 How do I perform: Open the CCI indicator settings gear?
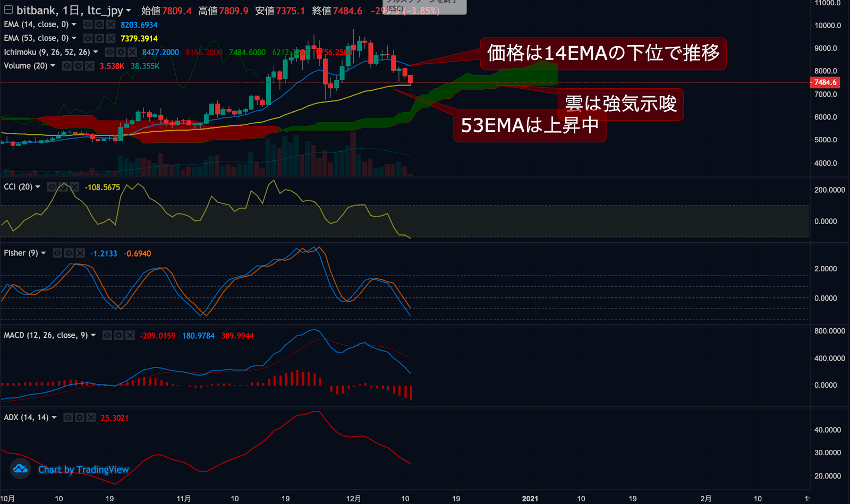tap(63, 187)
